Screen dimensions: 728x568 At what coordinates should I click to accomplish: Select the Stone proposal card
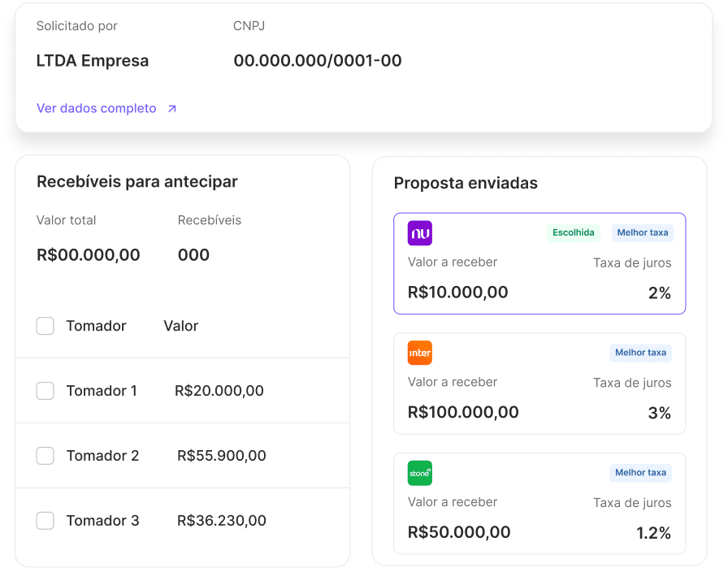coord(539,503)
